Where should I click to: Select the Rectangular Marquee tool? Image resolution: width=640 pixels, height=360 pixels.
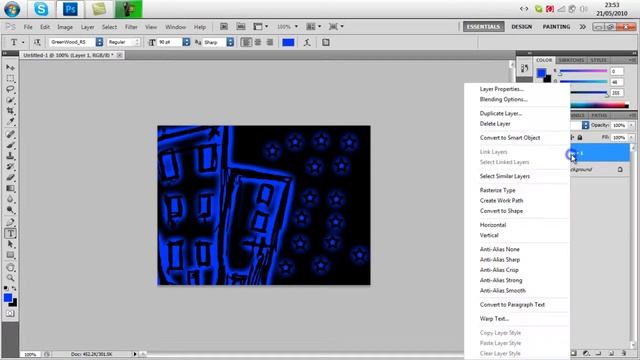coord(10,78)
